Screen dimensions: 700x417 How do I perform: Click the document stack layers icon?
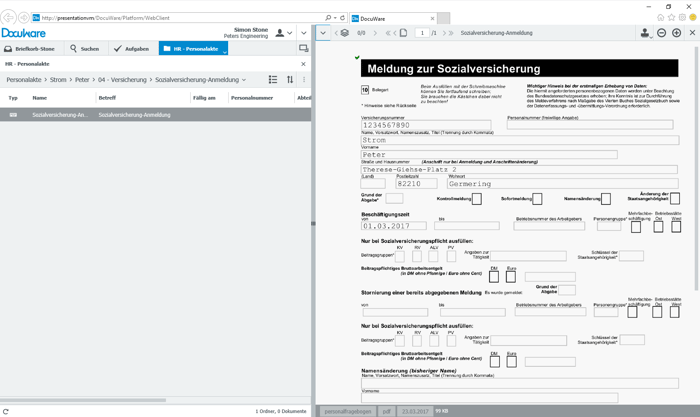345,33
